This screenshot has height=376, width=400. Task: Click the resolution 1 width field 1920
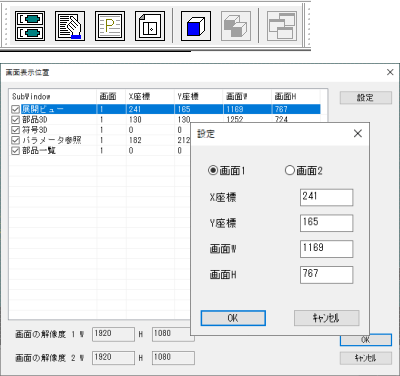[x=113, y=334]
